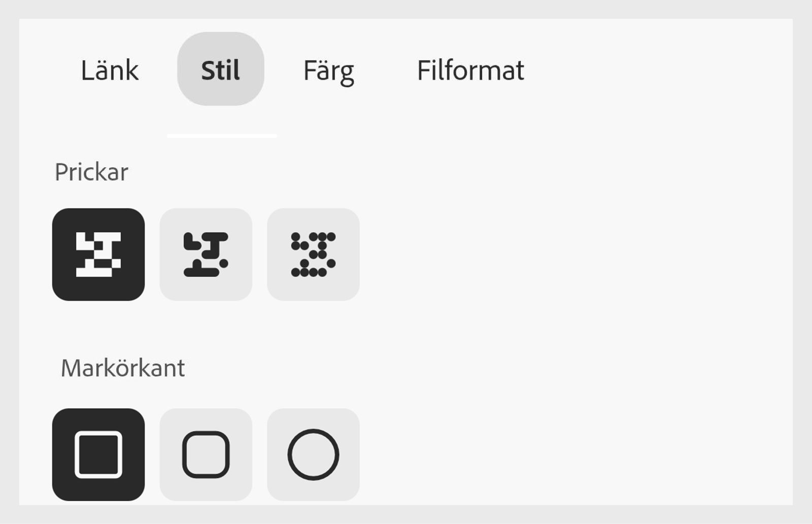Click the Prickar section label
This screenshot has width=812, height=524.
point(92,171)
